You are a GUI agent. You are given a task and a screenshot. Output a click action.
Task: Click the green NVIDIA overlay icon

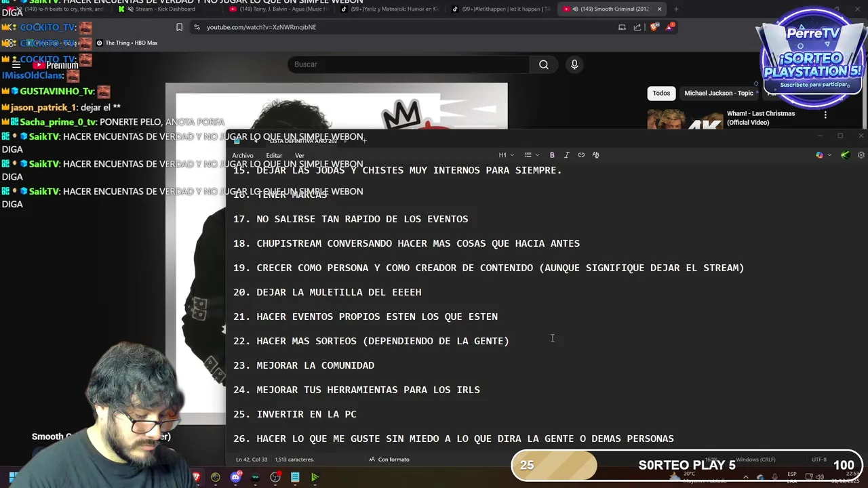pyautogui.click(x=845, y=155)
